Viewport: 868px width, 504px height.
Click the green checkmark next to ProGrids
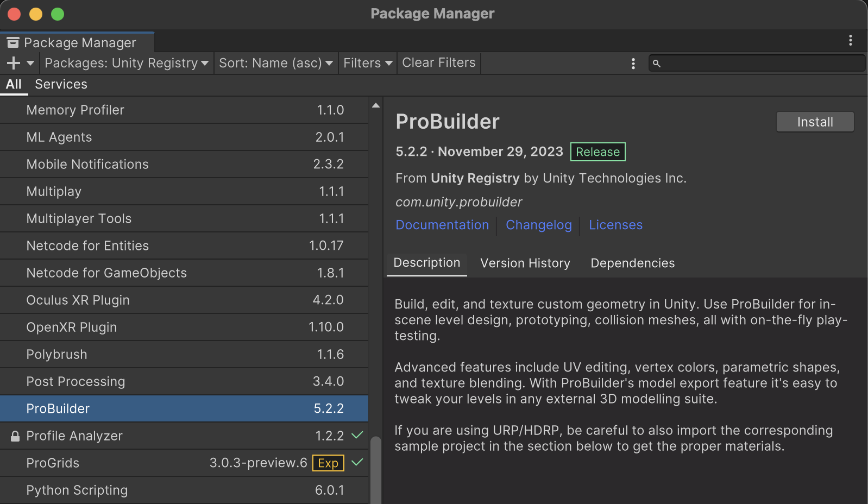357,463
